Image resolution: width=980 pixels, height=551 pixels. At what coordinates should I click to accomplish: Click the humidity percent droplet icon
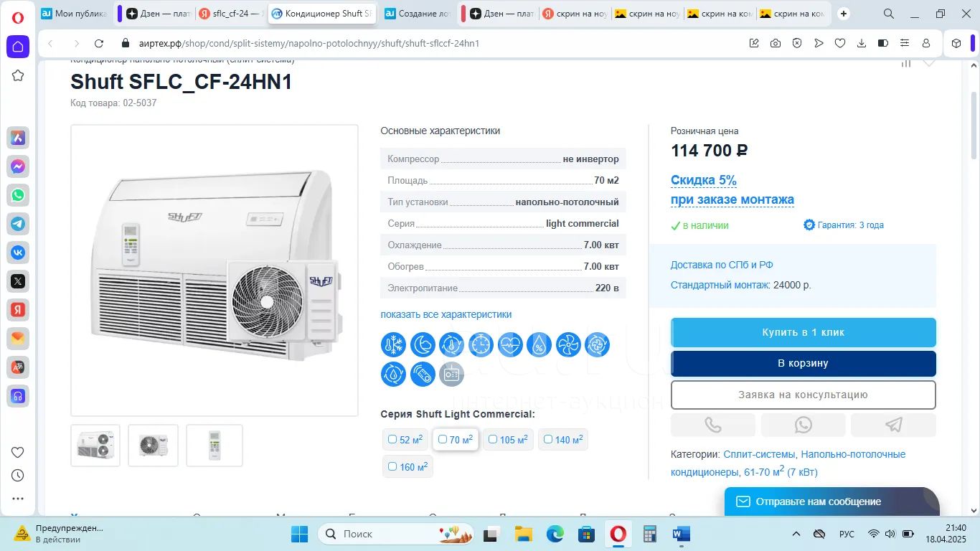click(x=540, y=345)
